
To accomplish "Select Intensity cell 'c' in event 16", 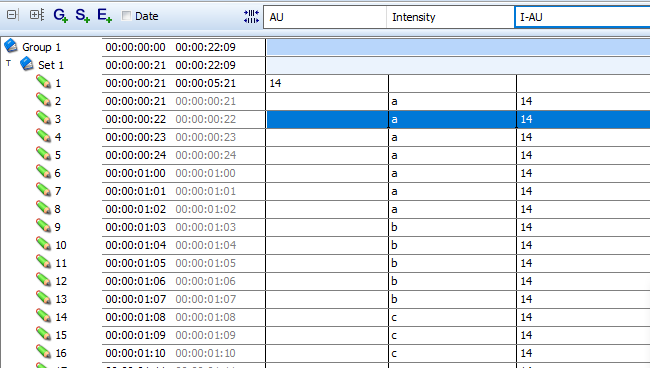I will 452,353.
